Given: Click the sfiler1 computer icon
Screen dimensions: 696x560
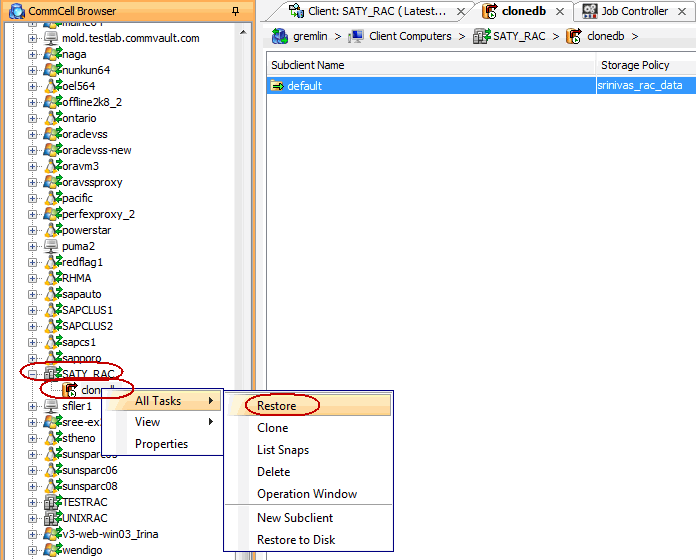Looking at the screenshot, I should 51,406.
